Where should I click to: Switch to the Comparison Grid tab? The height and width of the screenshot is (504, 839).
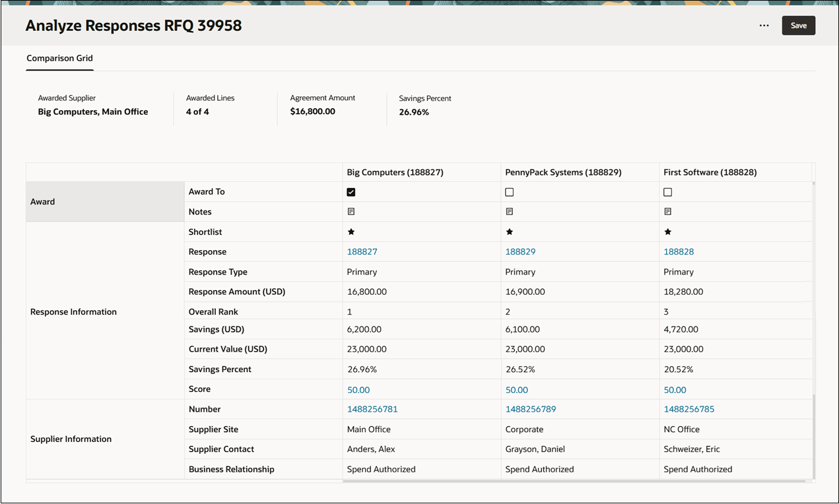pos(59,59)
